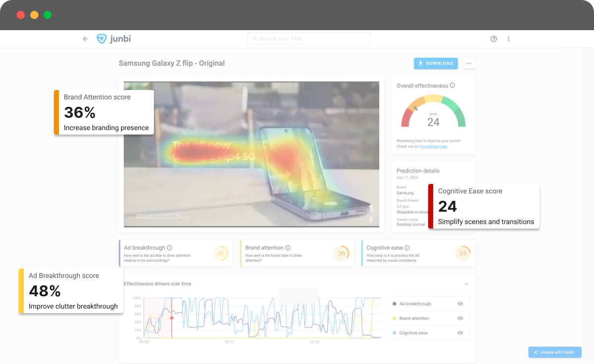The height and width of the screenshot is (364, 594).
Task: Click the purple Ad breakthrough color dot
Action: click(395, 304)
